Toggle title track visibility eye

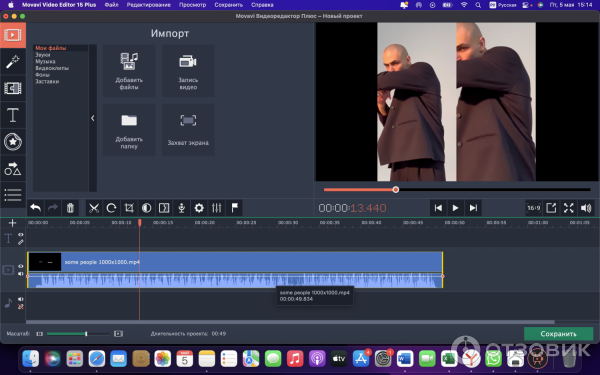(21, 235)
